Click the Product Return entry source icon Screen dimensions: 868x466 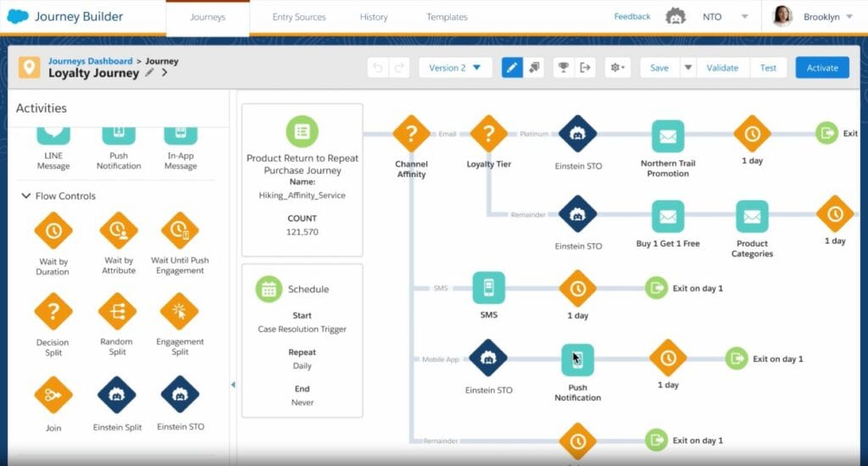click(x=303, y=131)
